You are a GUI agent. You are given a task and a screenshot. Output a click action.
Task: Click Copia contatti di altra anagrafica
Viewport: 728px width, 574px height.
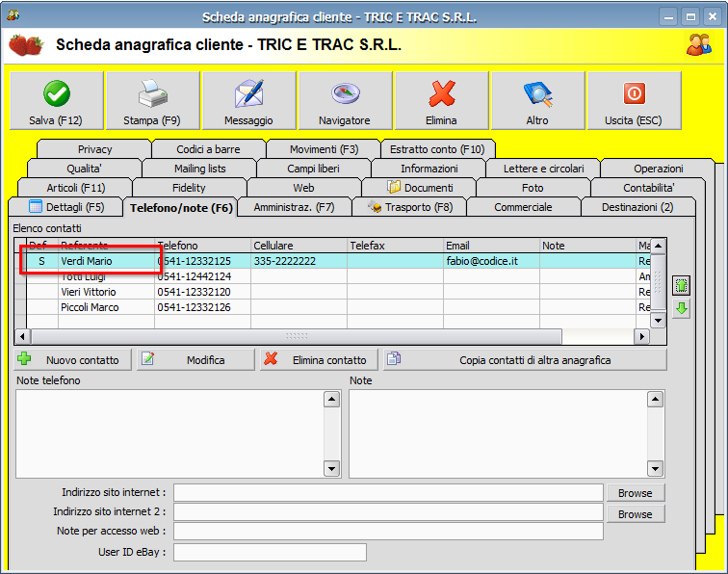pyautogui.click(x=525, y=360)
